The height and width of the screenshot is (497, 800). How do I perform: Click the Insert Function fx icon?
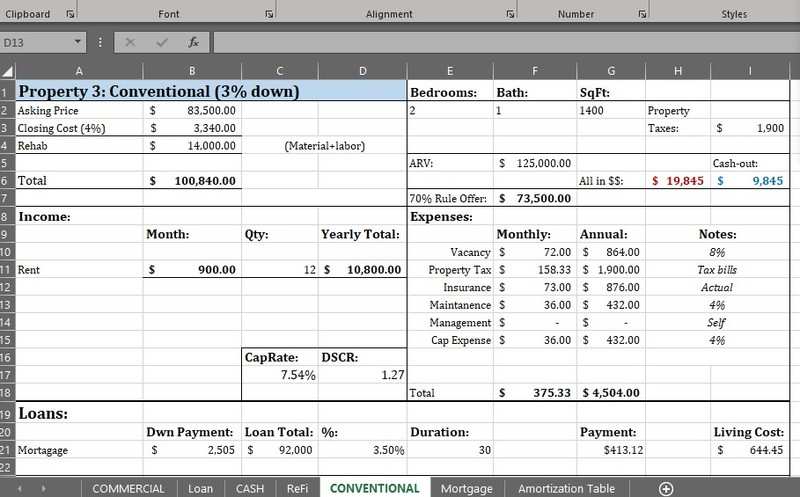tap(193, 43)
